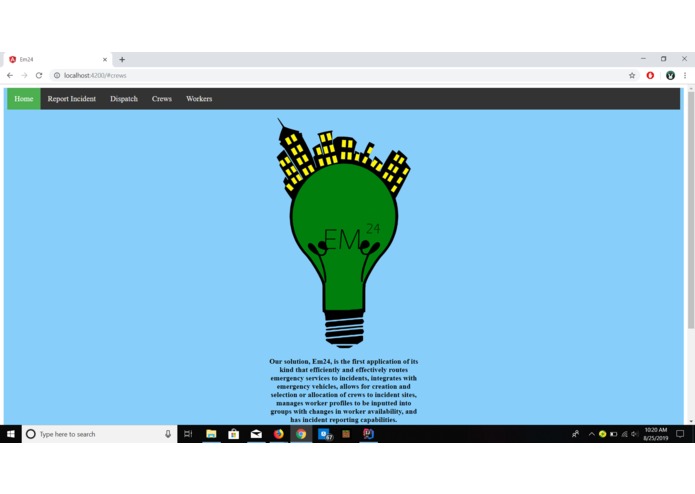Viewport: 695px width, 494px height.
Task: Click the vertical page scrollbar
Action: [x=691, y=210]
